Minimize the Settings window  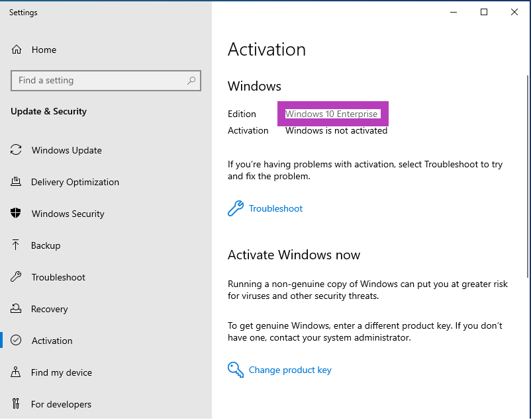coord(454,12)
